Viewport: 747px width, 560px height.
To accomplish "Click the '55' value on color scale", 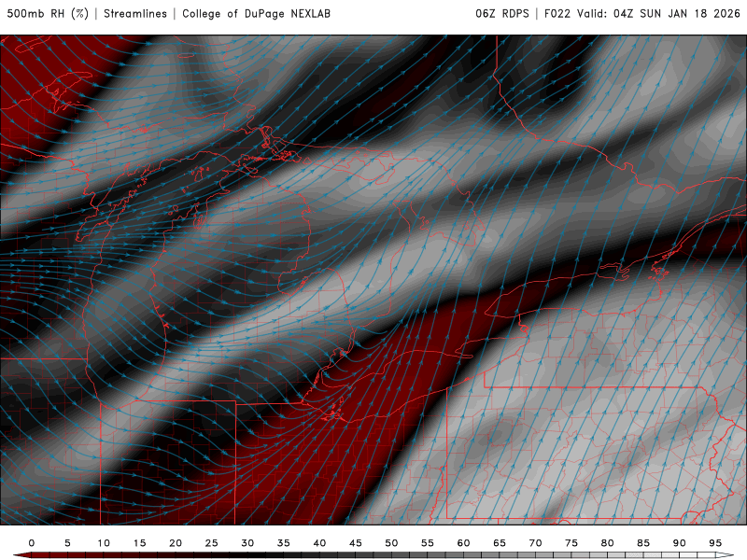I will pos(428,543).
